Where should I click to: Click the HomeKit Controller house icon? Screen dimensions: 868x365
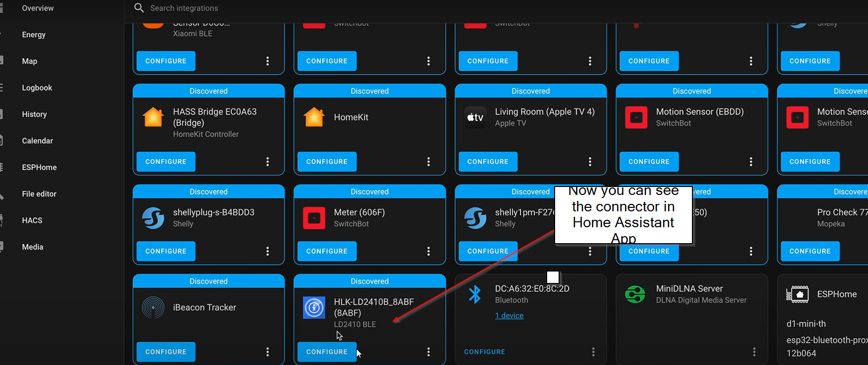(x=153, y=117)
